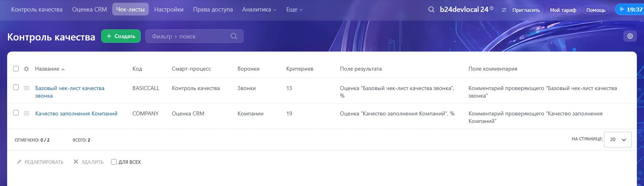Open the per-page count dropdown 20

pyautogui.click(x=617, y=140)
